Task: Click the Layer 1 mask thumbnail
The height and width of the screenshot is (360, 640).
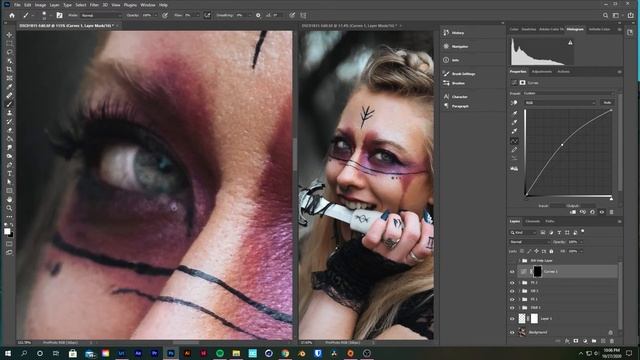Action: tap(534, 318)
